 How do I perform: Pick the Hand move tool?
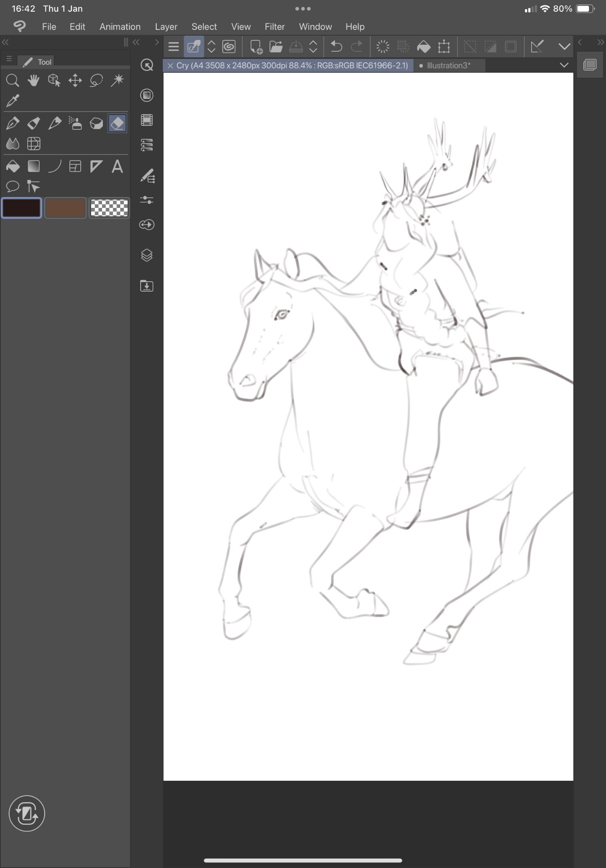[x=33, y=80]
